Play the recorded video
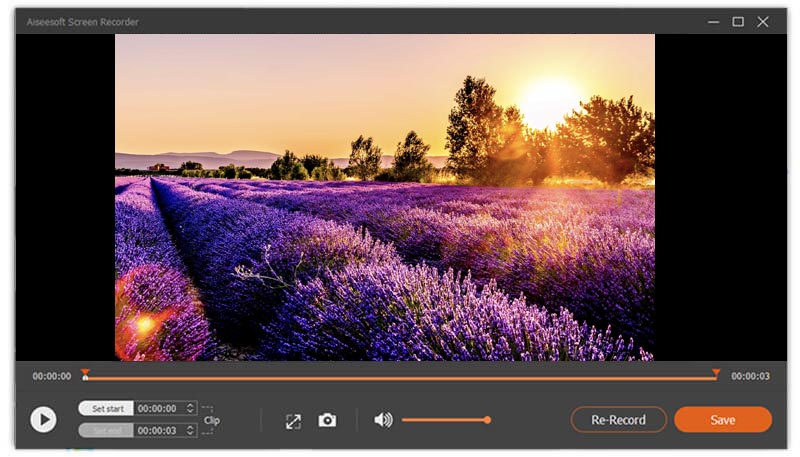Image resolution: width=800 pixels, height=457 pixels. 43,419
